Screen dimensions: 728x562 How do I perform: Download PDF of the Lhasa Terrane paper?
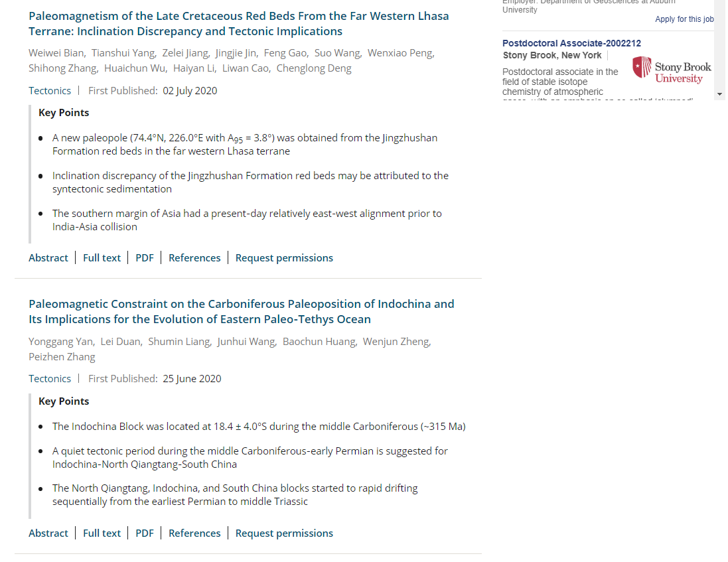(x=145, y=258)
